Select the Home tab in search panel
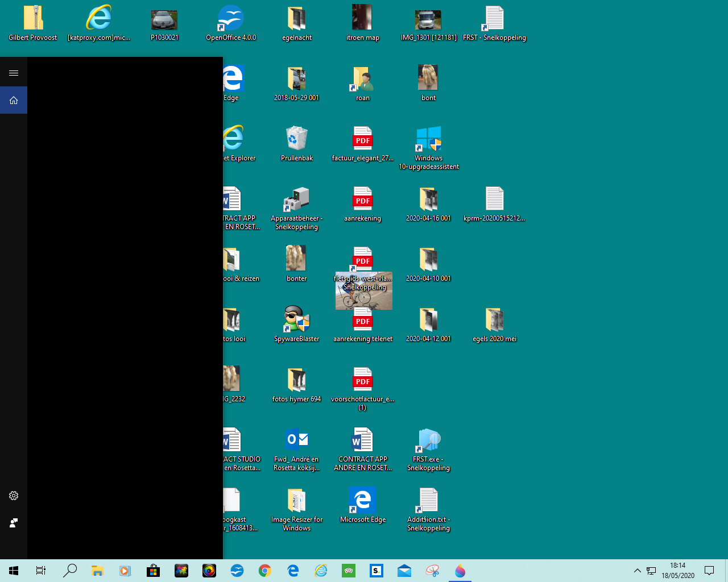This screenshot has height=582, width=728. point(14,100)
